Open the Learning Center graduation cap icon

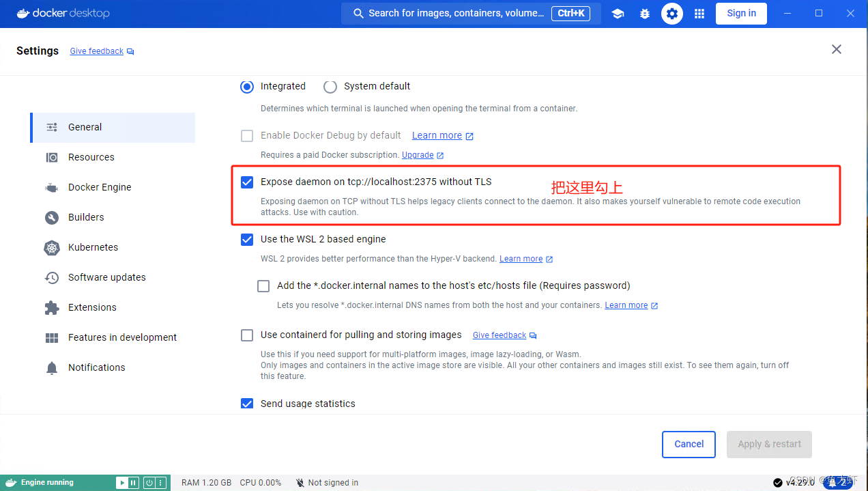point(618,14)
